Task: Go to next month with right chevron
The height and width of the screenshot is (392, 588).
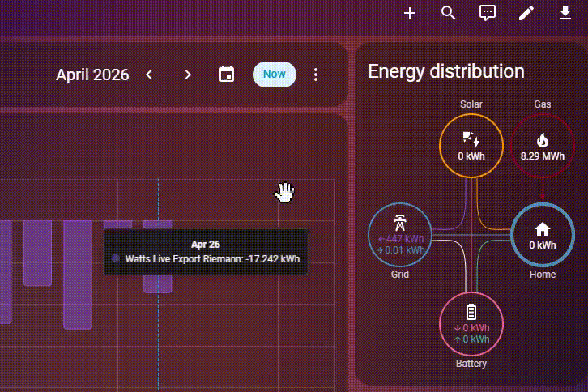Action: pyautogui.click(x=188, y=75)
